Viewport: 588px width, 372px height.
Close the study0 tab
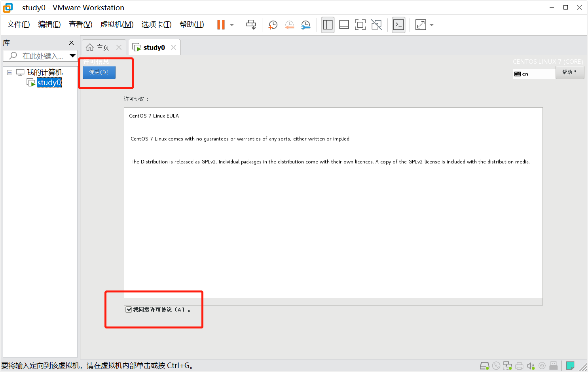[173, 47]
